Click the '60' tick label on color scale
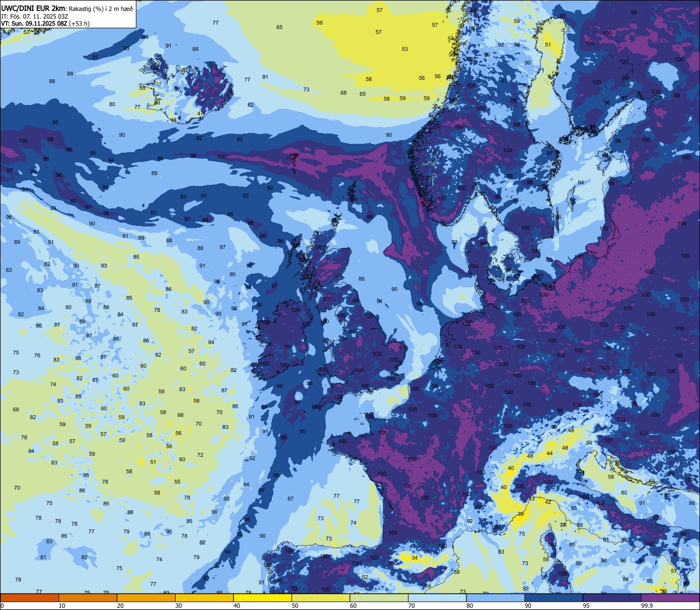The image size is (700, 610). pyautogui.click(x=353, y=606)
